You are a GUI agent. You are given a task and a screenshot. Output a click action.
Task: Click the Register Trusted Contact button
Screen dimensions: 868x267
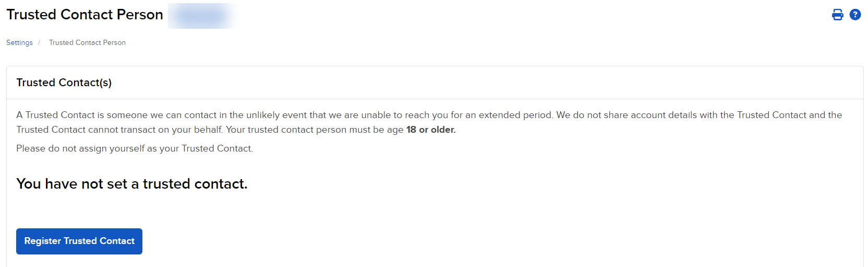pos(79,241)
